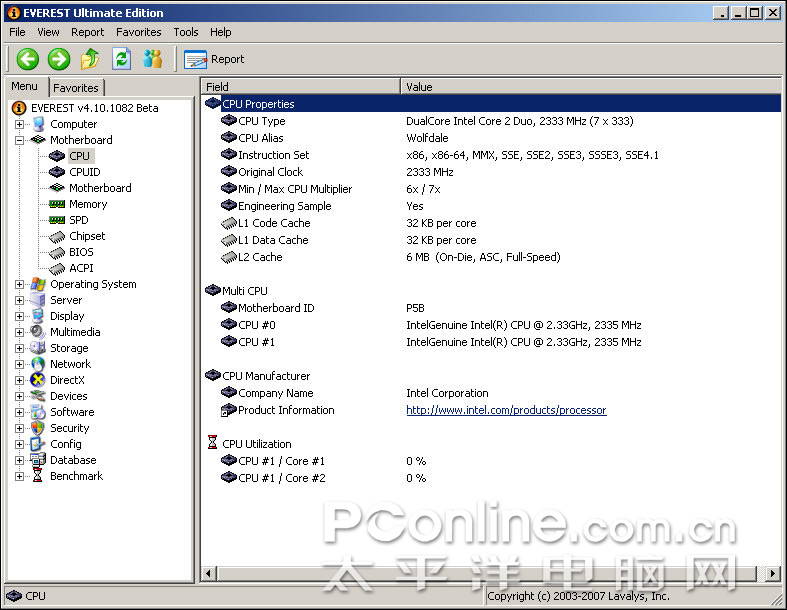787x610 pixels.
Task: Collapse the Motherboard tree node
Action: pos(19,140)
